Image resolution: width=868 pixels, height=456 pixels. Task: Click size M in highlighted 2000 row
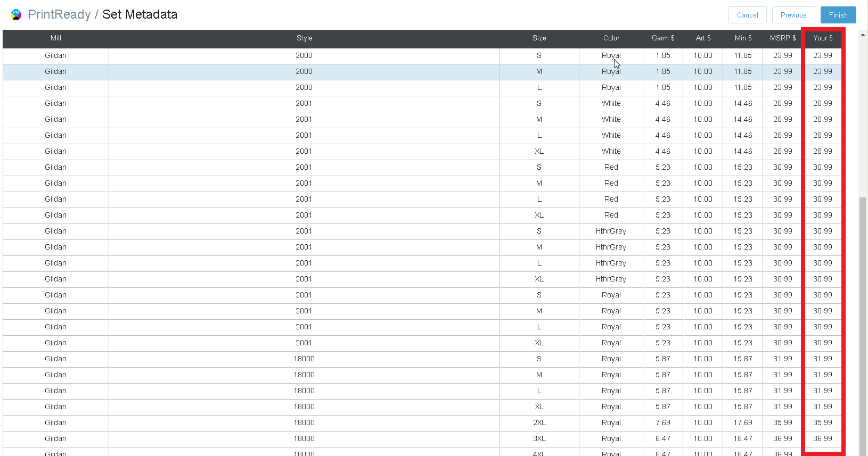point(539,71)
